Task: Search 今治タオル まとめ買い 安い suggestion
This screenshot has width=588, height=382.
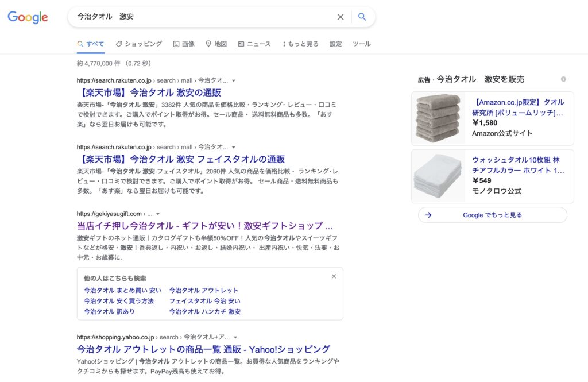Action: tap(123, 291)
